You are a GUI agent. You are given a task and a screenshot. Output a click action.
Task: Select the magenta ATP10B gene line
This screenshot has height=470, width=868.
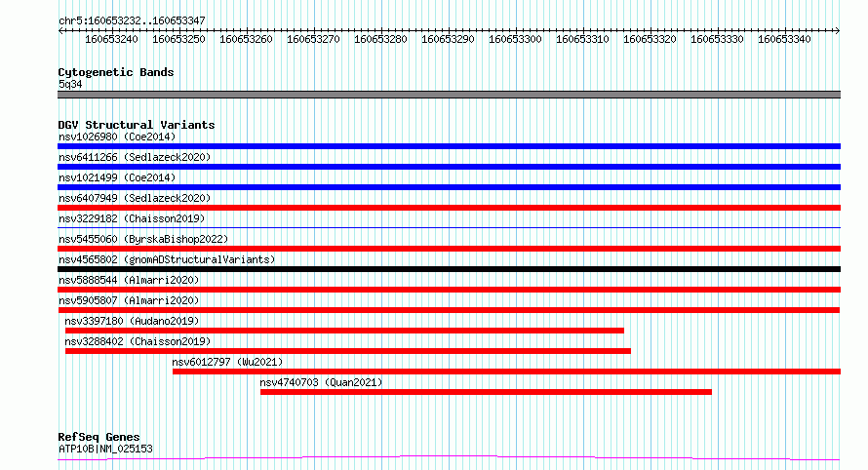(449, 458)
